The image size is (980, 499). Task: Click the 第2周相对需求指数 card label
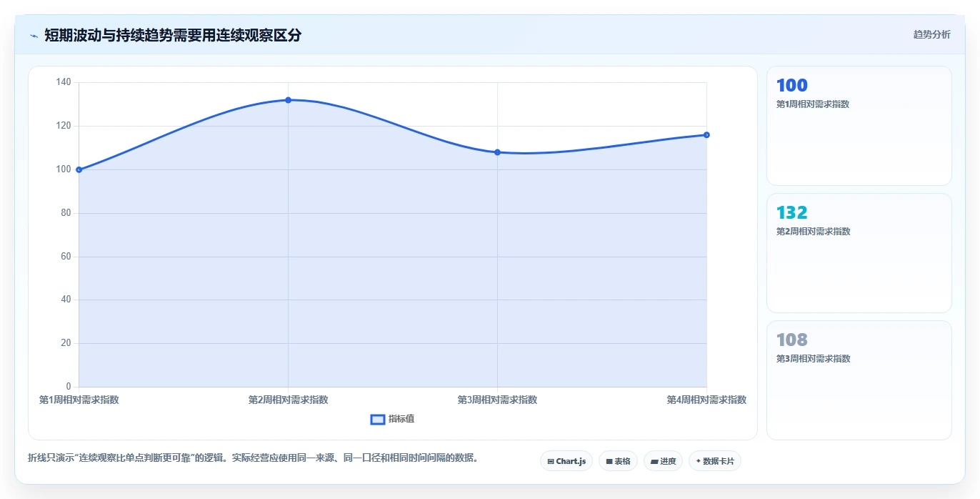[x=813, y=232]
